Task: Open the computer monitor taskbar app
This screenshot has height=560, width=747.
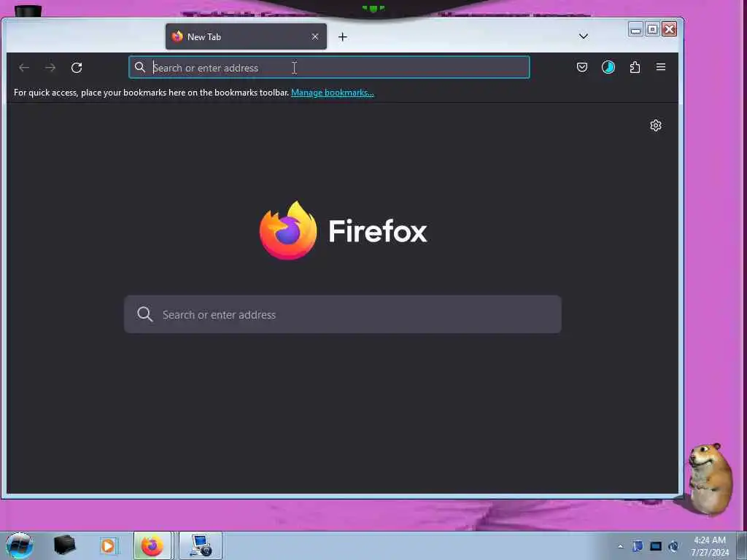Action: [200, 545]
